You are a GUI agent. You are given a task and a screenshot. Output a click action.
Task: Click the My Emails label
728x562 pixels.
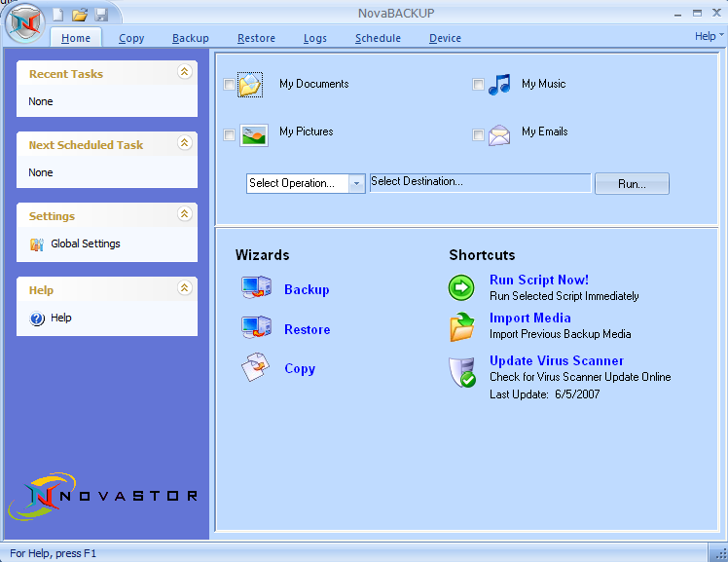pos(545,131)
